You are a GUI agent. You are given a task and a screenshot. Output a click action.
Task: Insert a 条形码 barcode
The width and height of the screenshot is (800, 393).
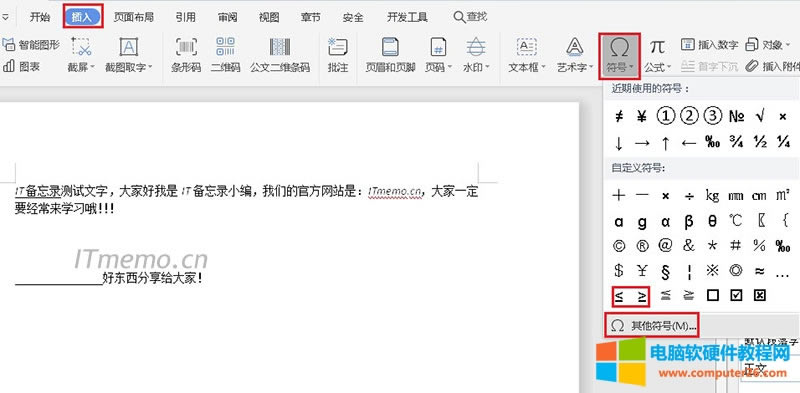pos(186,54)
